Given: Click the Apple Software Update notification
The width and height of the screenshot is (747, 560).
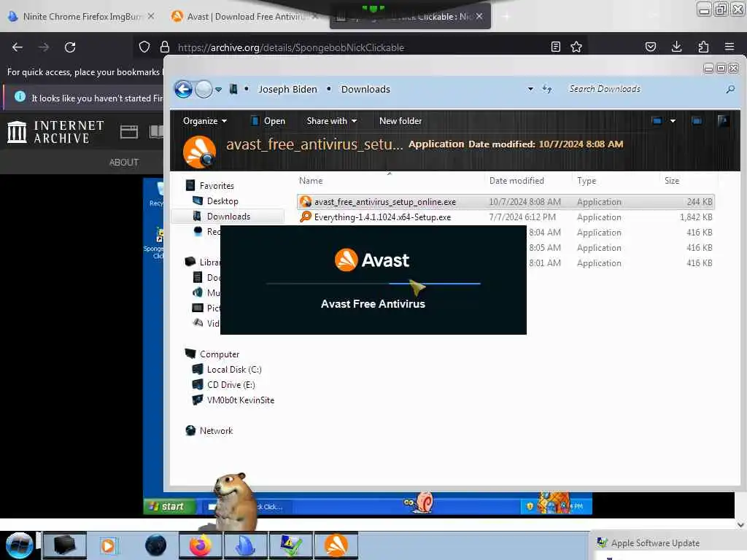Looking at the screenshot, I should click(x=655, y=542).
